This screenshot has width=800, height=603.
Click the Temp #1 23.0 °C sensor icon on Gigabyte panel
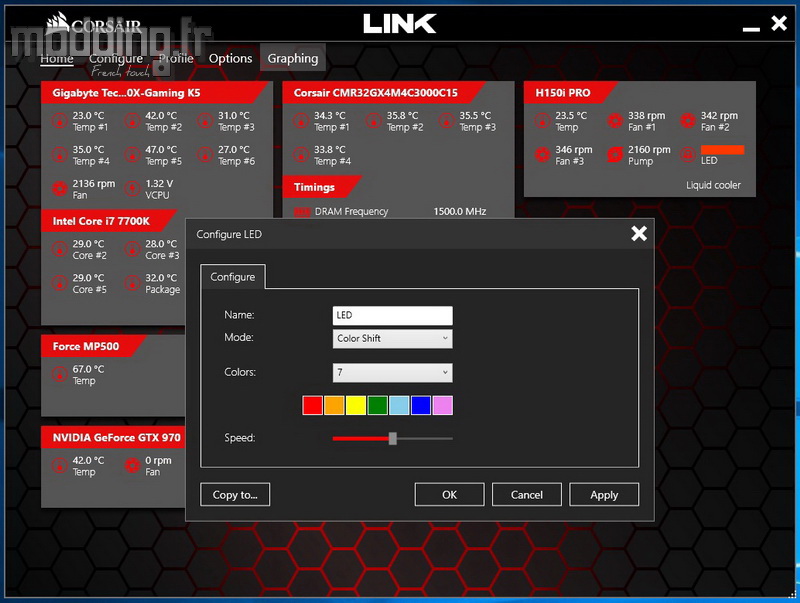coord(60,121)
